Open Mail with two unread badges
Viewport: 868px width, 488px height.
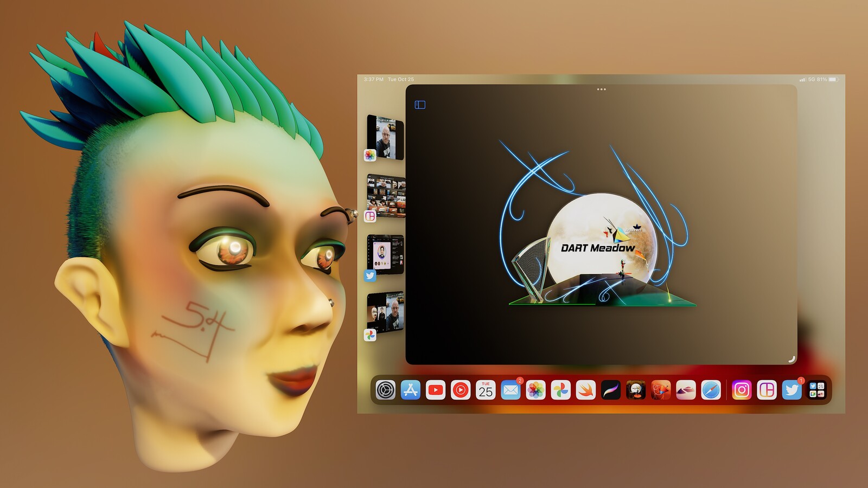[510, 390]
